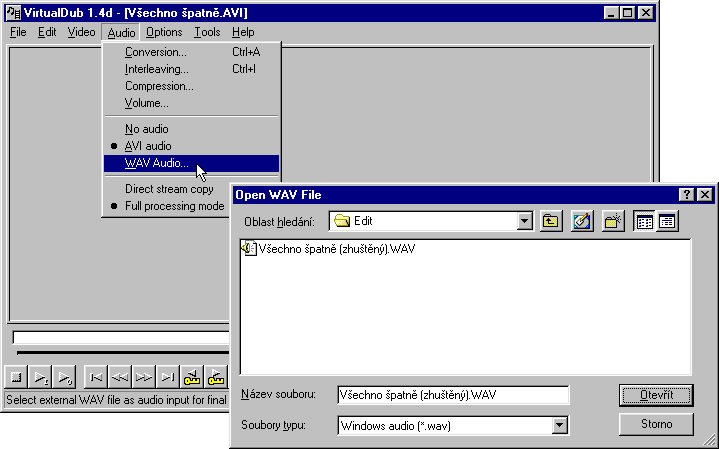The width and height of the screenshot is (719, 449).
Task: Go to previous keyframe icon
Action: pos(192,377)
